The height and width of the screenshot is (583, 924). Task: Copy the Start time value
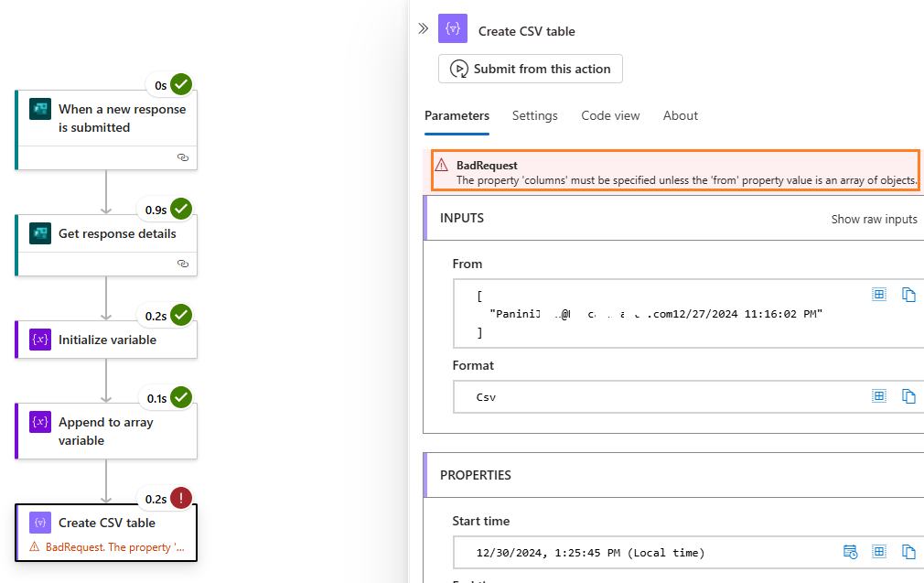(x=908, y=552)
